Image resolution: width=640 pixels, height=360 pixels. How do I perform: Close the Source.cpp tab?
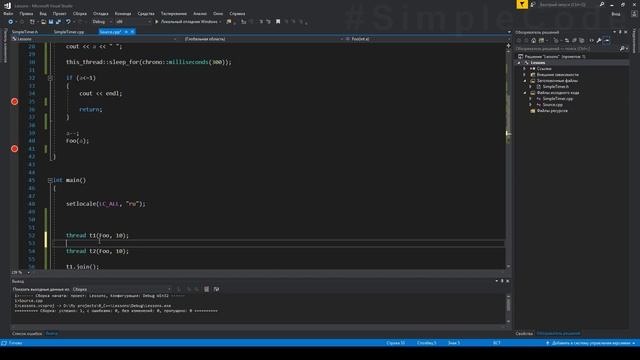tap(132, 31)
